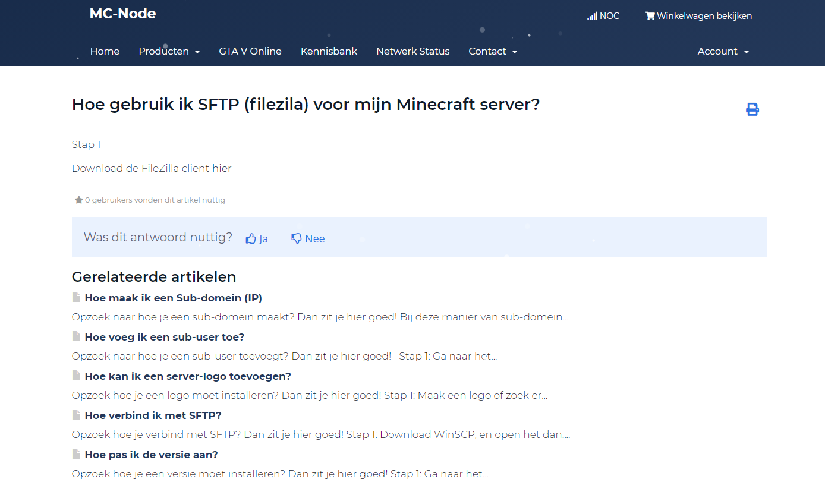Open the shopping cart Winkelwagen bekijken
The image size is (825, 504).
(698, 16)
